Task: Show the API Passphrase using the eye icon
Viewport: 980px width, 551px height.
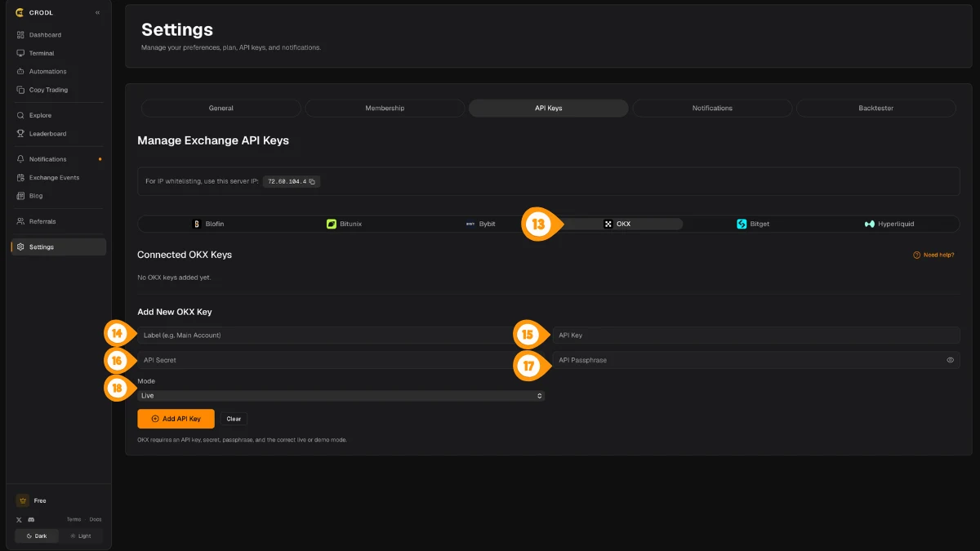Action: point(951,360)
